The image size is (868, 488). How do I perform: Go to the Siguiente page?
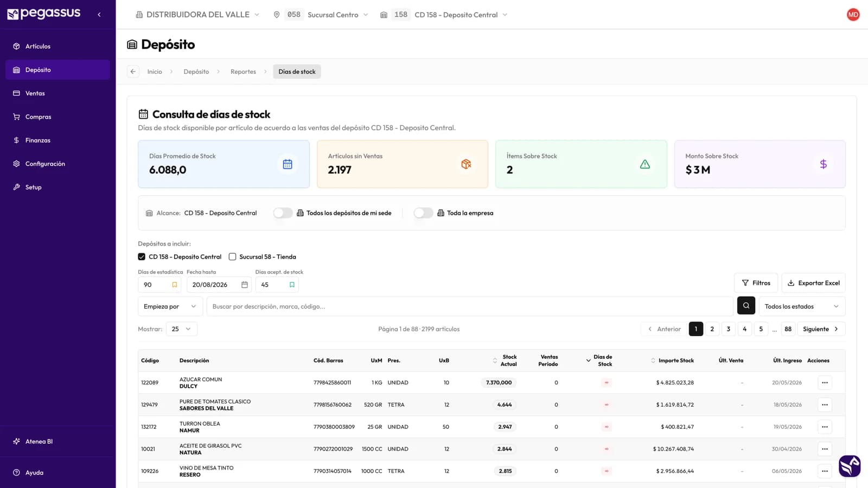(821, 329)
